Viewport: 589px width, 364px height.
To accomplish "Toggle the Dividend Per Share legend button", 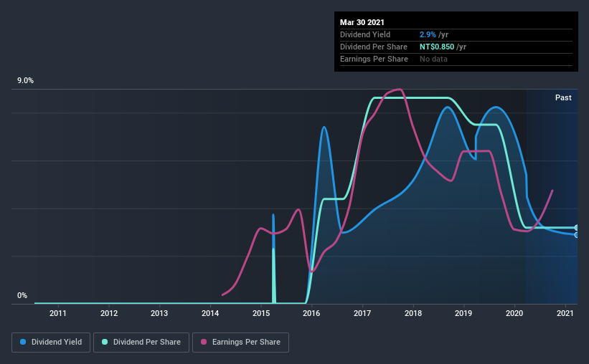I will tap(141, 343).
